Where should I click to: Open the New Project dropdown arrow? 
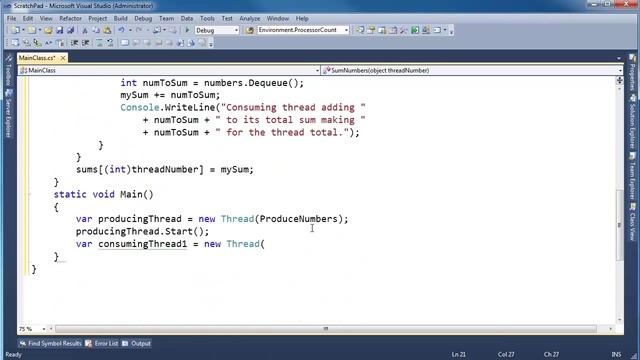(23, 30)
